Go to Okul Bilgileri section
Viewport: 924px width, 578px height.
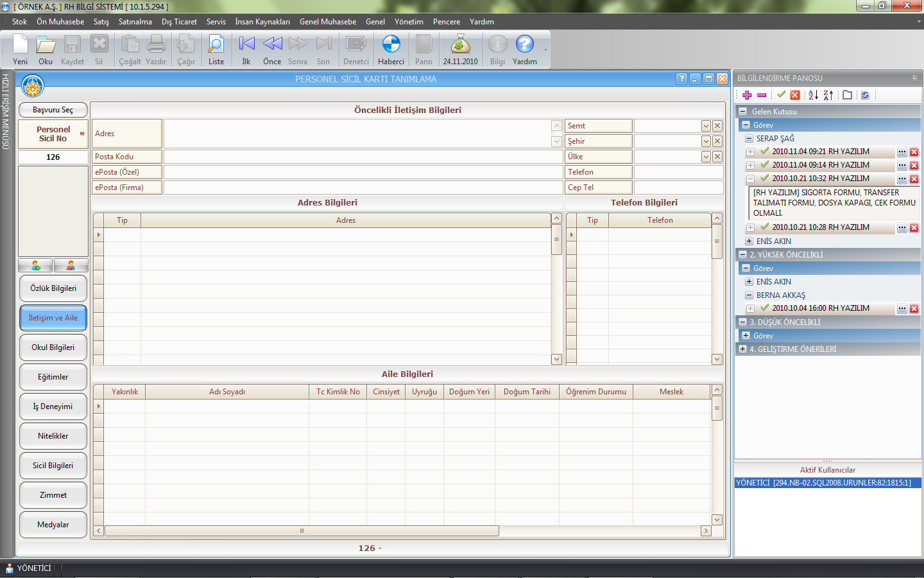[x=53, y=347]
